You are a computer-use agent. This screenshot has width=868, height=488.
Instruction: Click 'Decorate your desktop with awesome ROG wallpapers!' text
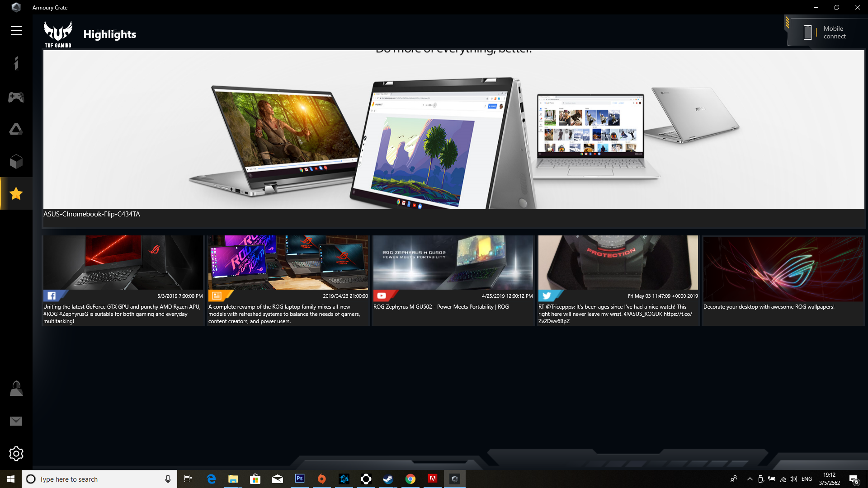click(769, 307)
